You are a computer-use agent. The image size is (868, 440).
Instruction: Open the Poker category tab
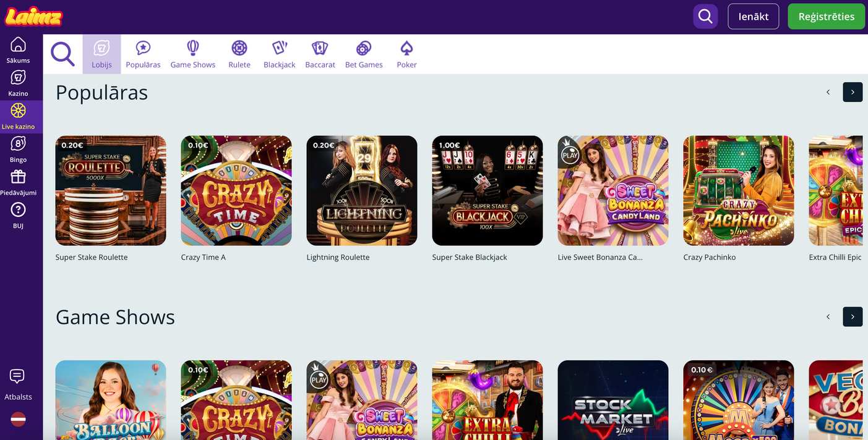click(x=406, y=54)
